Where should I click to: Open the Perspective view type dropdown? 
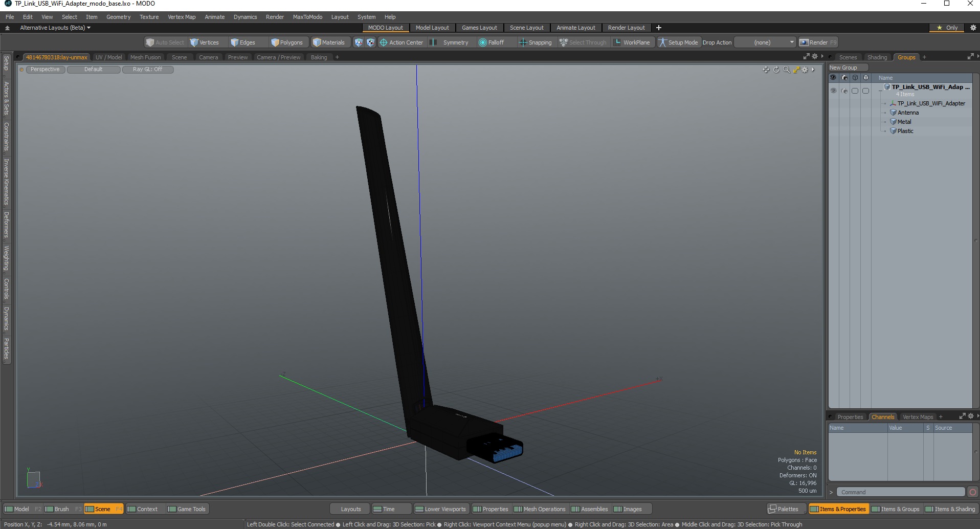point(45,70)
